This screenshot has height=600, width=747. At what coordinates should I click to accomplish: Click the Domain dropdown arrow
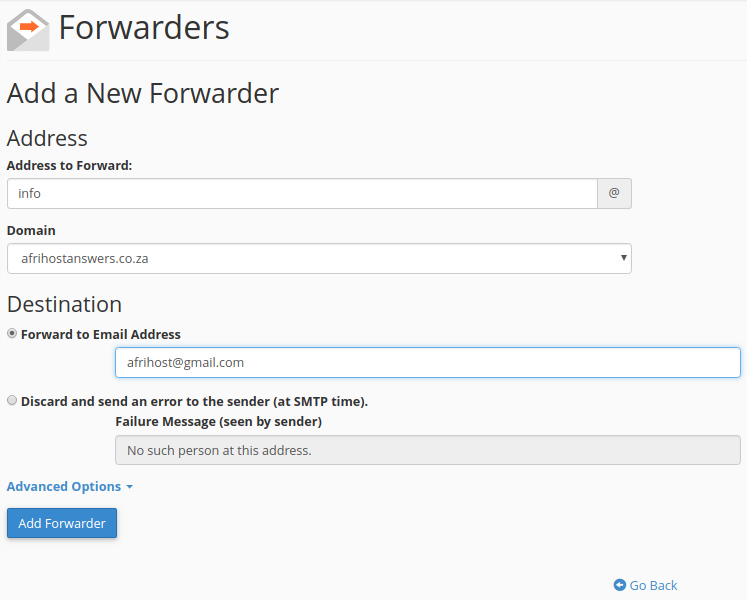(x=624, y=258)
